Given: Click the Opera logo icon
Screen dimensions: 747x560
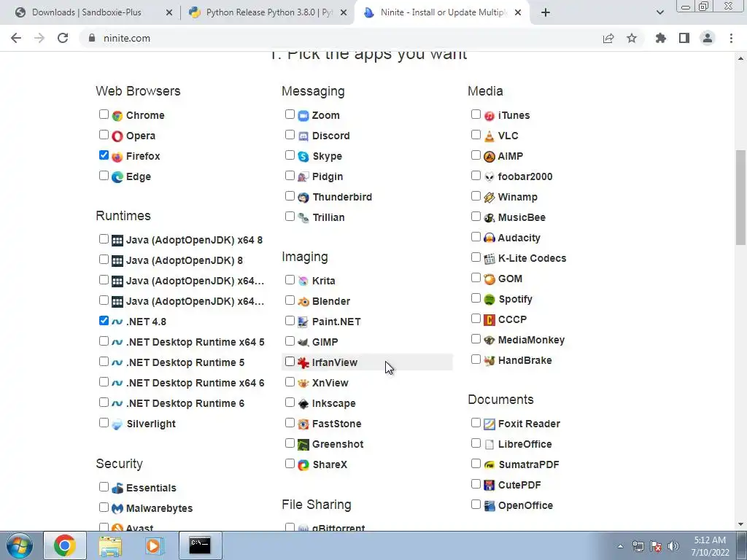Looking at the screenshot, I should click(x=117, y=136).
